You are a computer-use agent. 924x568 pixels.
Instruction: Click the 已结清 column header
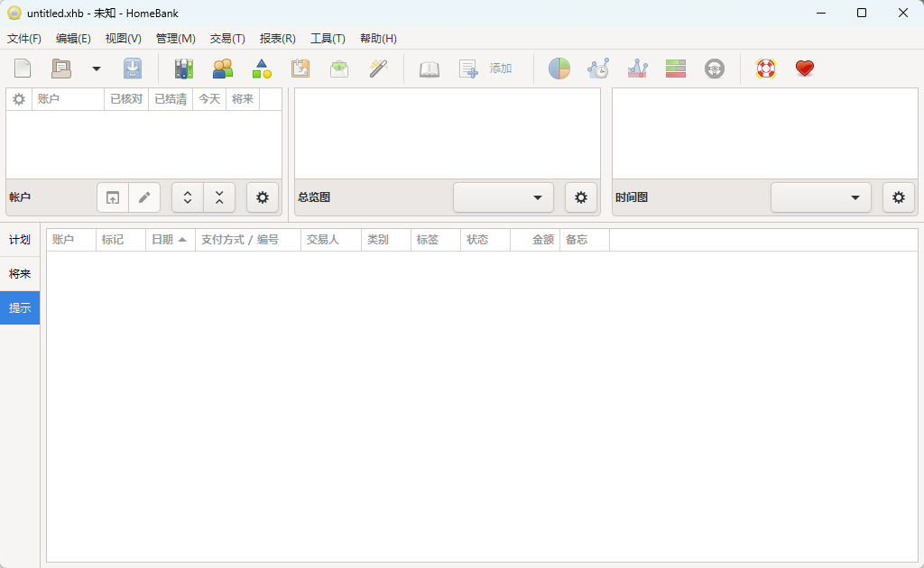click(171, 99)
